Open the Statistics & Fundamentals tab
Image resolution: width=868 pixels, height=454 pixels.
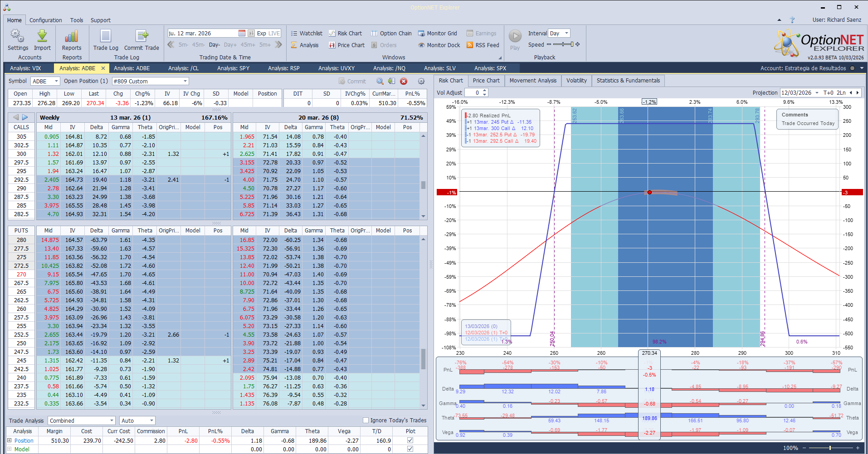click(628, 81)
